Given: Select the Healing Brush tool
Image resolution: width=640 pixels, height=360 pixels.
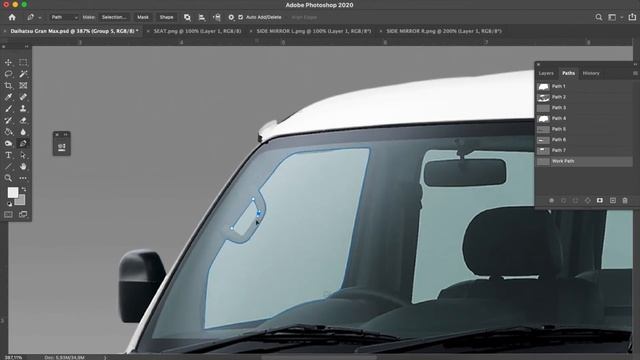Looking at the screenshot, I should click(23, 97).
